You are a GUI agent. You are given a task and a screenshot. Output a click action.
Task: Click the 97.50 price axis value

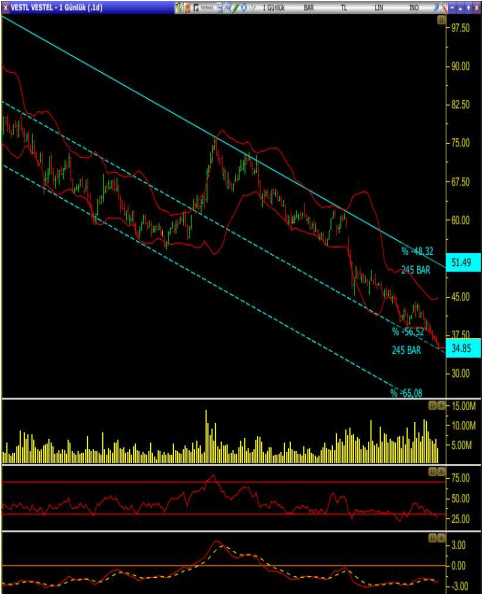click(x=460, y=28)
